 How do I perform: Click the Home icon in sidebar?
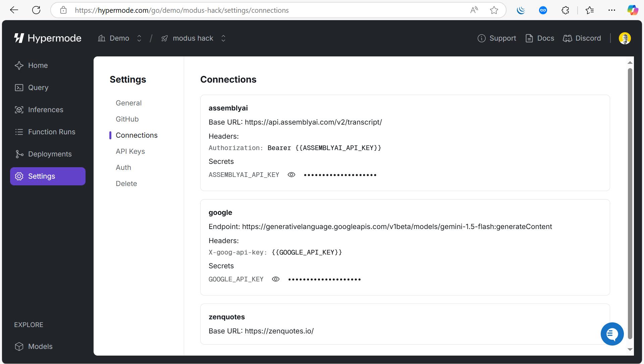point(19,65)
